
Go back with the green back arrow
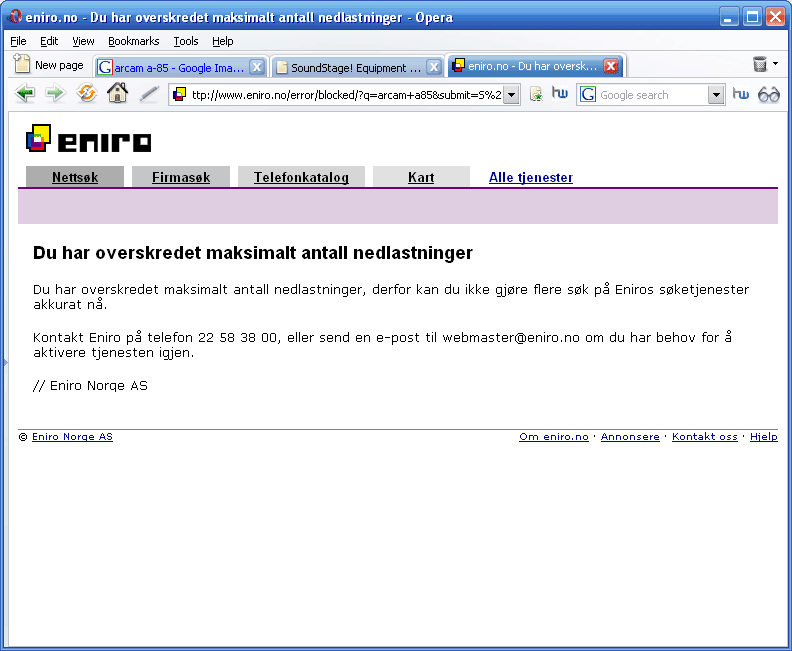pyautogui.click(x=25, y=94)
